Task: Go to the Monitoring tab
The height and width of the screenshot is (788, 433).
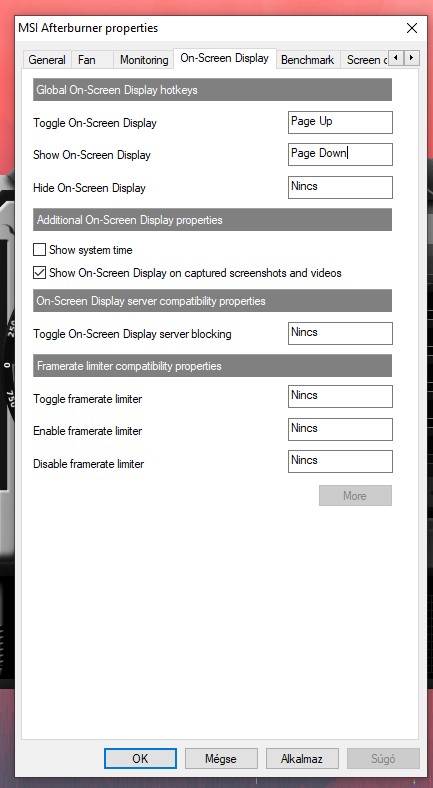Action: (144, 60)
